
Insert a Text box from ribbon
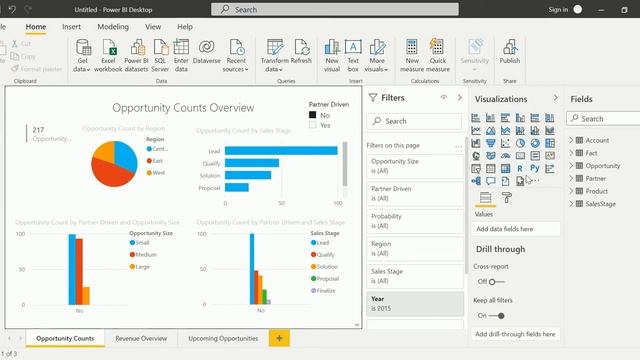353,56
